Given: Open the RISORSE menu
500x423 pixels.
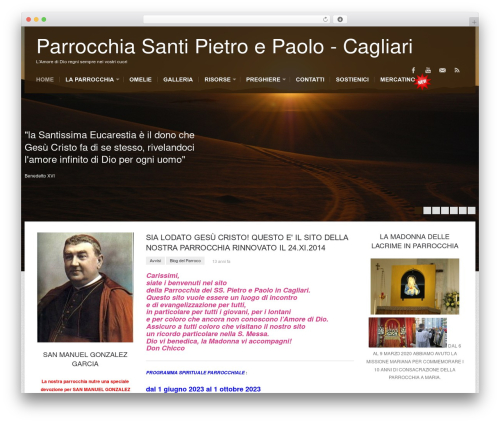Looking at the screenshot, I should click(x=217, y=80).
